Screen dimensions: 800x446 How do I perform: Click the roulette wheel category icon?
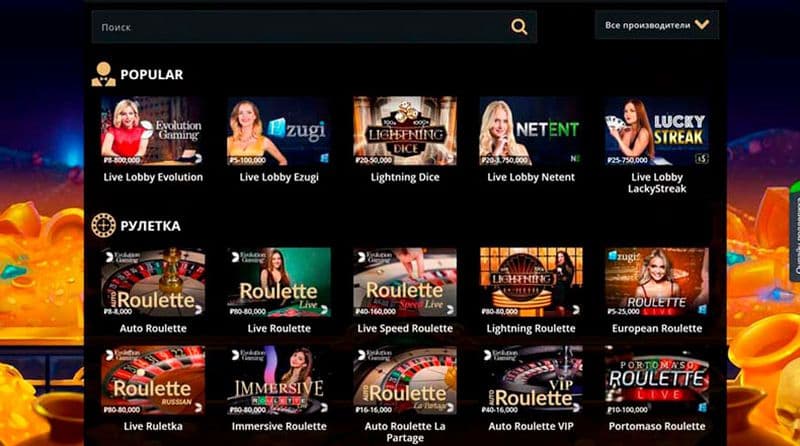click(x=104, y=226)
